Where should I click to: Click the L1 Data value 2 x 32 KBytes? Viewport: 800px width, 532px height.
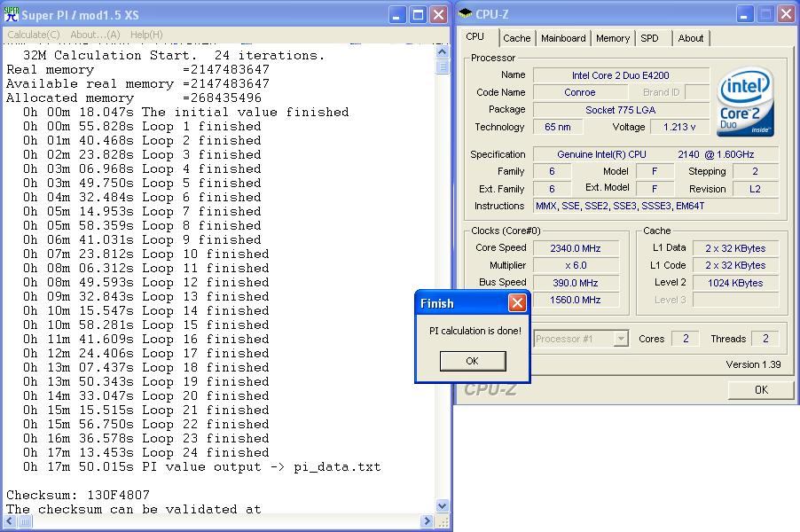[735, 248]
